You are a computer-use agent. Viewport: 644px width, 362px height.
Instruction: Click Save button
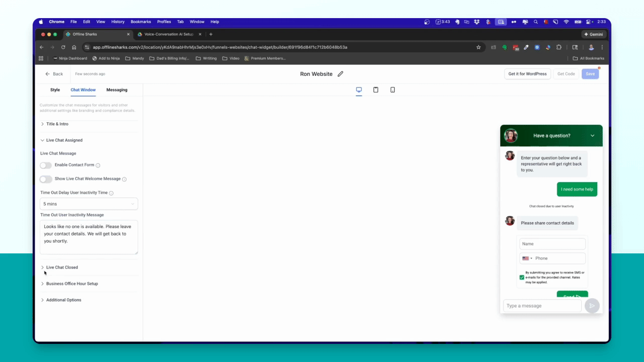pyautogui.click(x=590, y=74)
